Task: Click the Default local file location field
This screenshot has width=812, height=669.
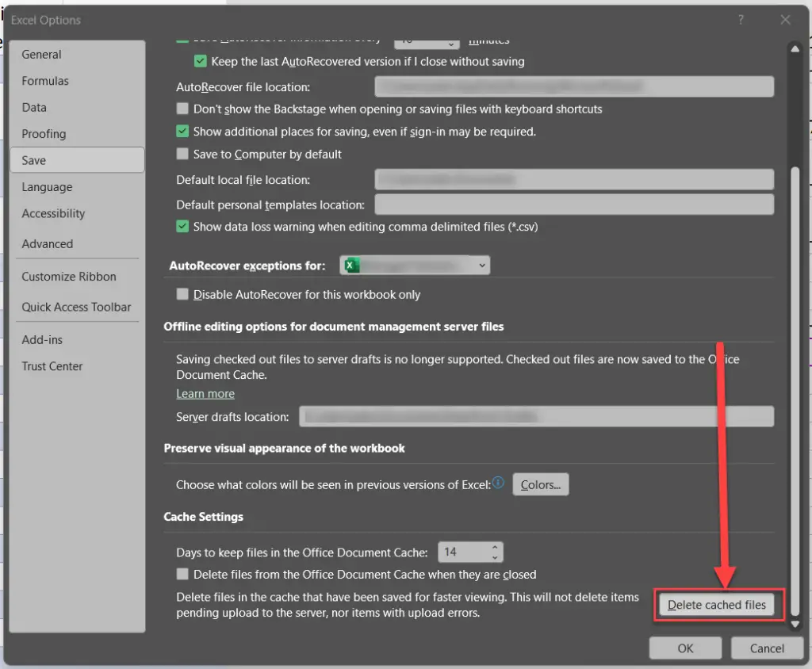Action: pos(573,180)
